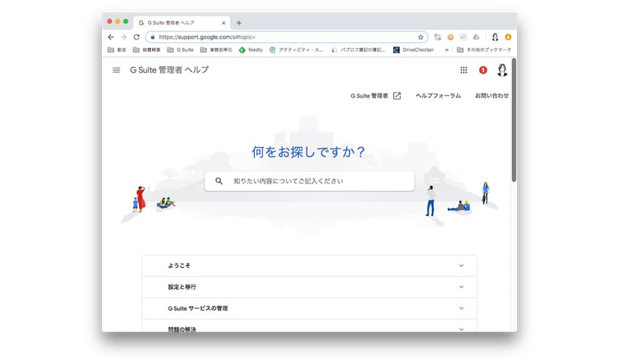
Task: Open the アクティビティ bookmark
Action: point(296,50)
